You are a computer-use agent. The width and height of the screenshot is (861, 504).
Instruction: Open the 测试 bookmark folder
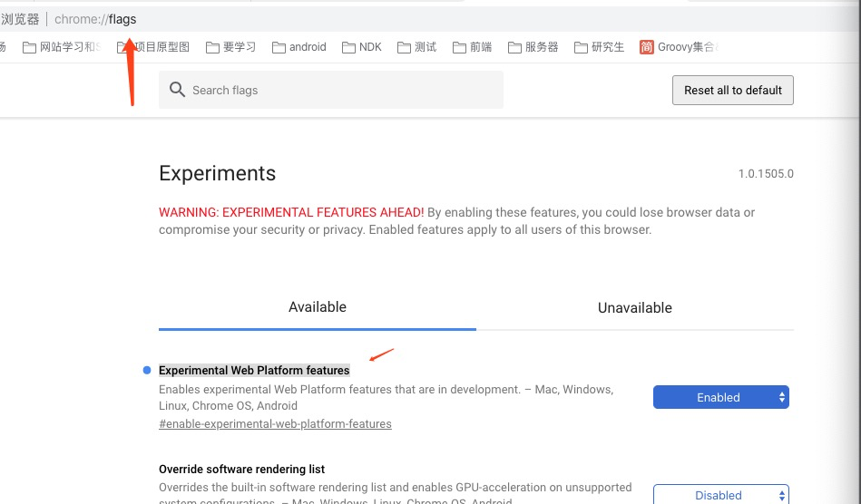[417, 47]
